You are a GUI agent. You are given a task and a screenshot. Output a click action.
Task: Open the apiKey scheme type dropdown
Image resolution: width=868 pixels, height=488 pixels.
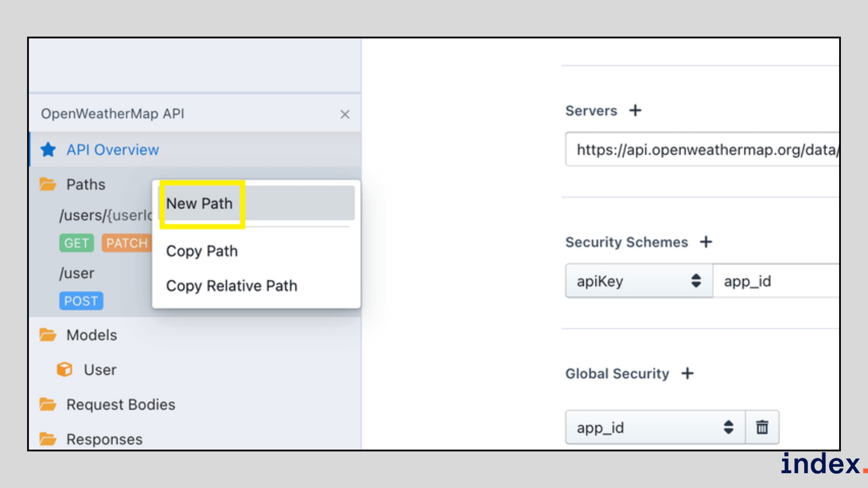coord(638,281)
